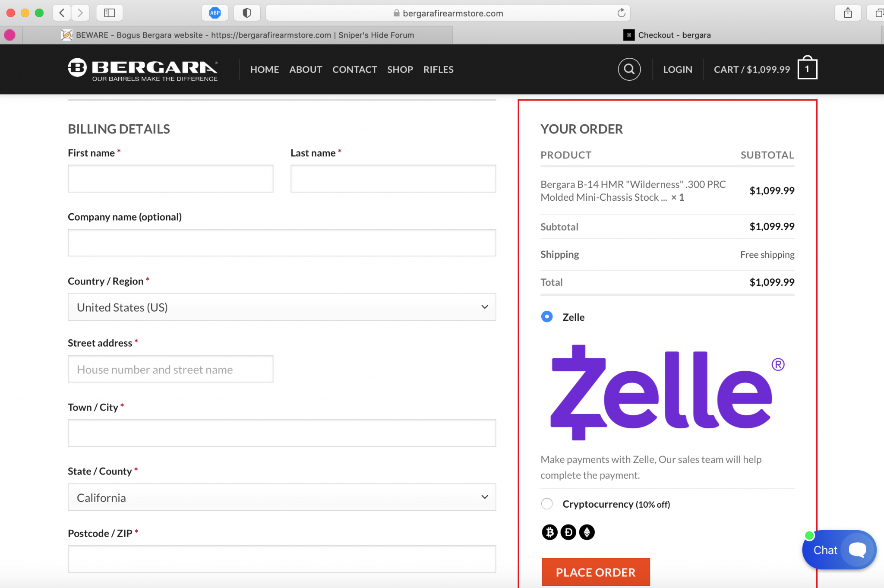The width and height of the screenshot is (884, 588).
Task: Click the privacy shield icon in toolbar
Action: [247, 13]
